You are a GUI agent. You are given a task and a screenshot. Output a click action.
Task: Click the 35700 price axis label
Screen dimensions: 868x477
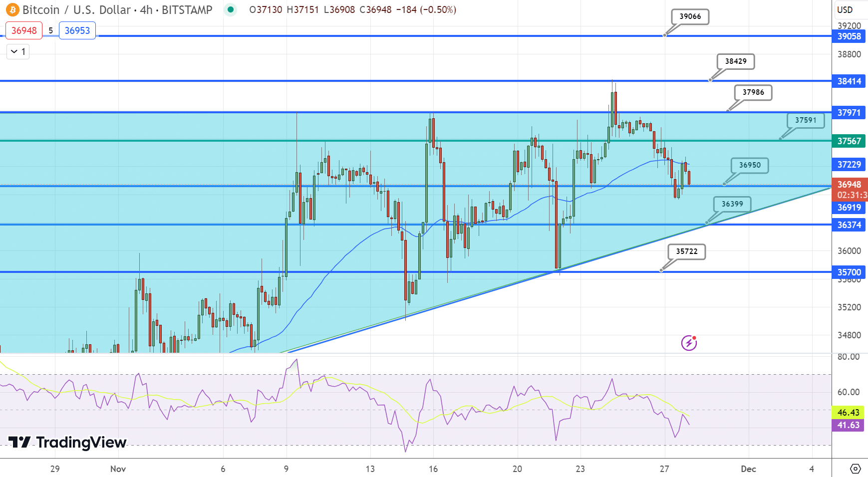tap(849, 272)
